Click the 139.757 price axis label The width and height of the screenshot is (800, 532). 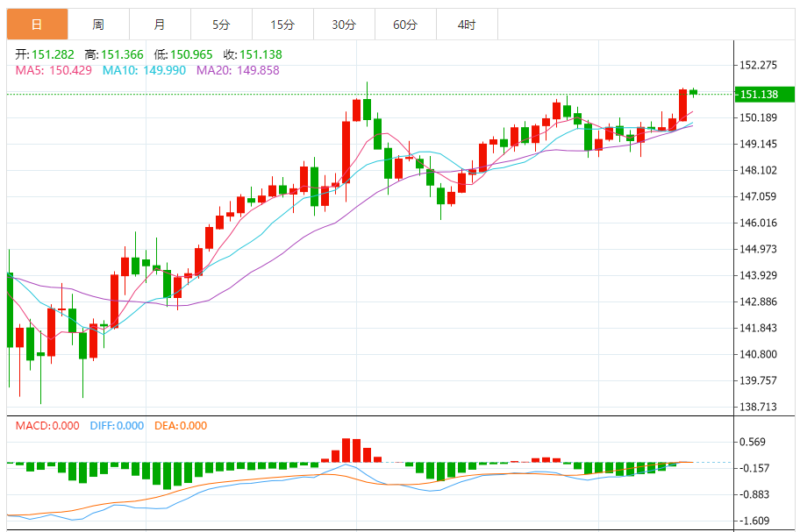(x=758, y=380)
